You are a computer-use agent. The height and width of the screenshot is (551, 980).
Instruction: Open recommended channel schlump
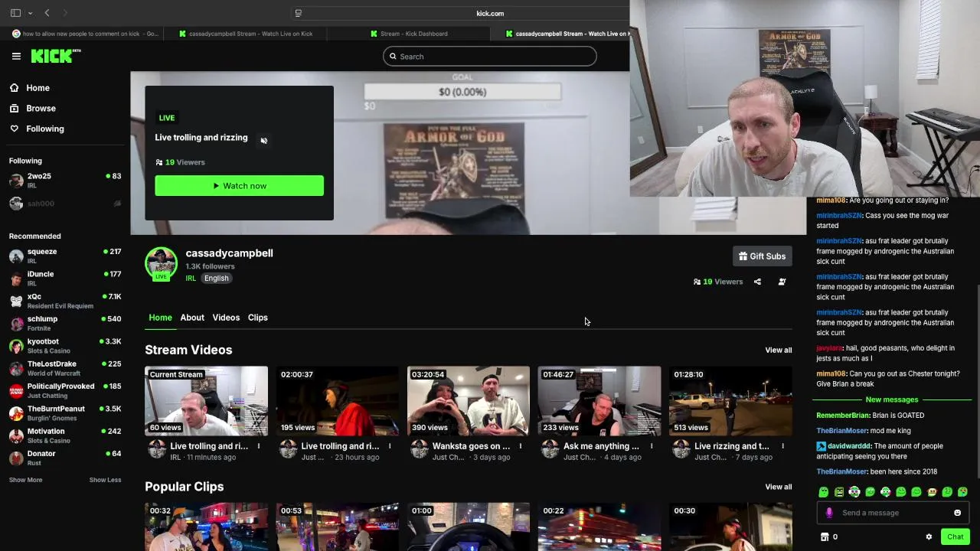pyautogui.click(x=65, y=323)
